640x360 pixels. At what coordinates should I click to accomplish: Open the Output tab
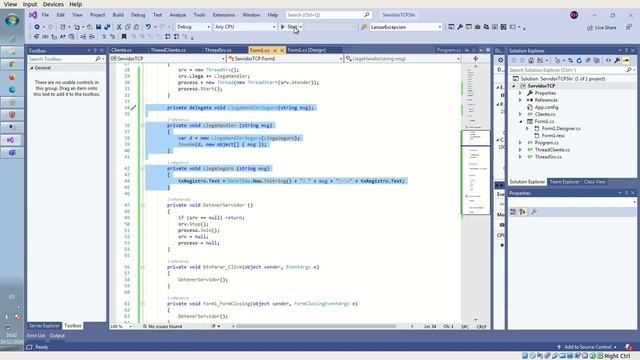click(57, 336)
